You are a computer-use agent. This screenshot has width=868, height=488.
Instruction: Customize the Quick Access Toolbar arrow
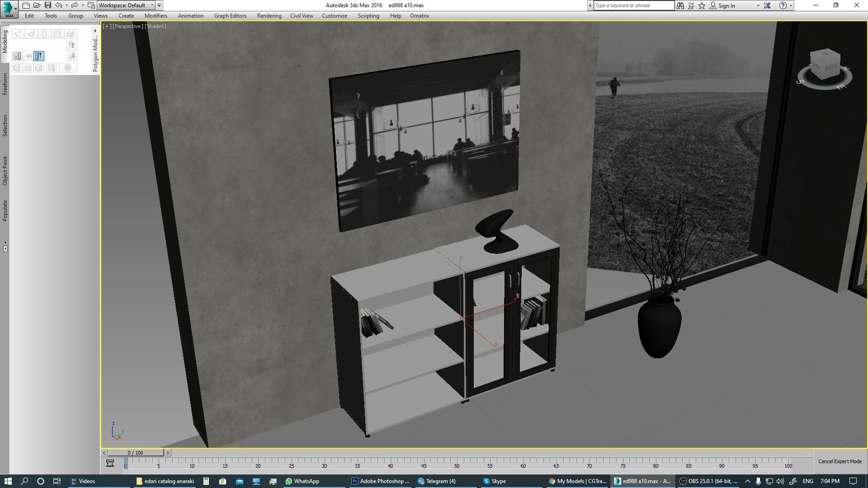tap(159, 5)
